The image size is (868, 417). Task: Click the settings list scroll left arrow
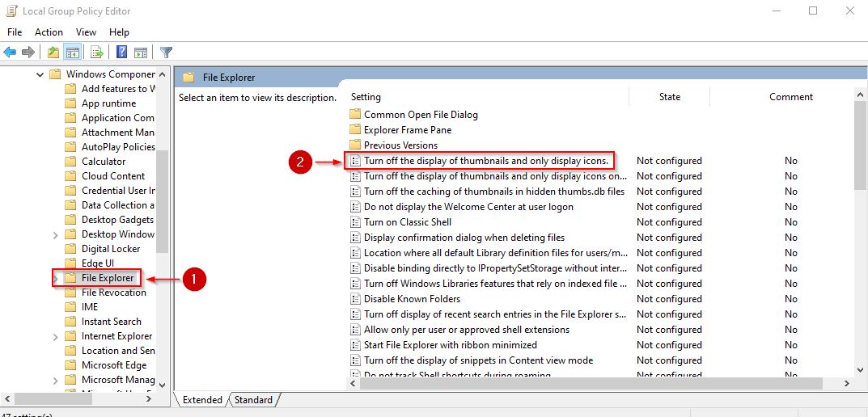tap(352, 383)
